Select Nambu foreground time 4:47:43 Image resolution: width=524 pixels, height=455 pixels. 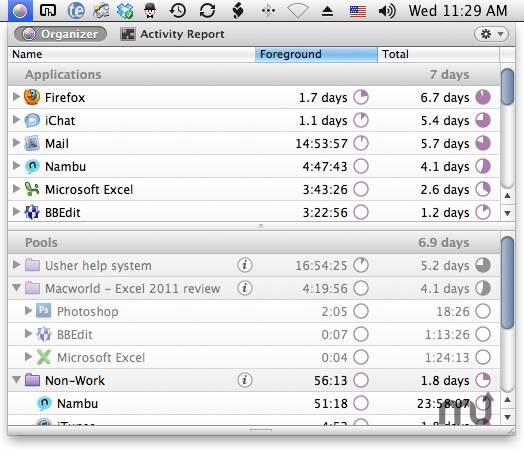(325, 166)
